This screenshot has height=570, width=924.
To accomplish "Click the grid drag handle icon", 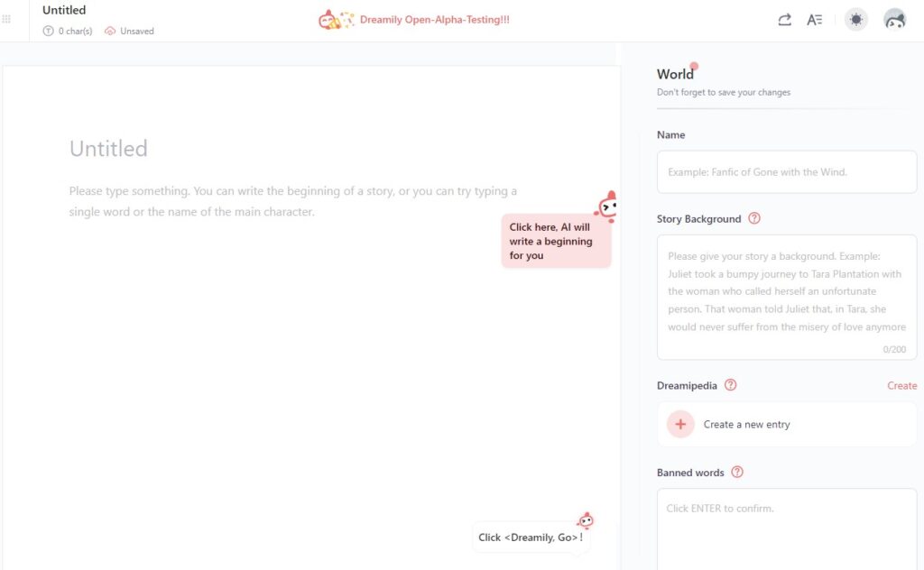I will (7, 19).
